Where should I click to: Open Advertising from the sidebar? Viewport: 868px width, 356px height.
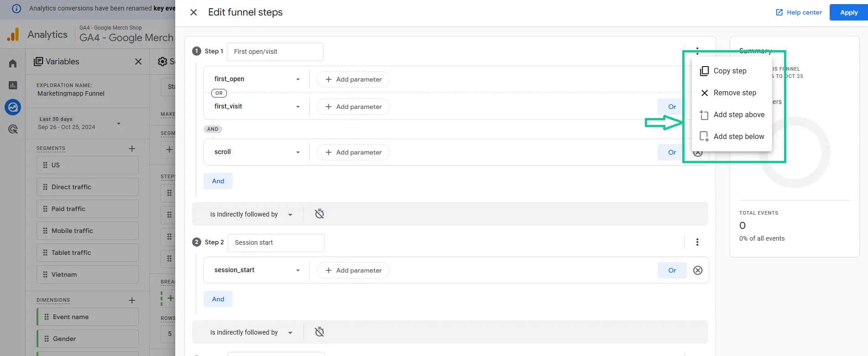point(13,129)
